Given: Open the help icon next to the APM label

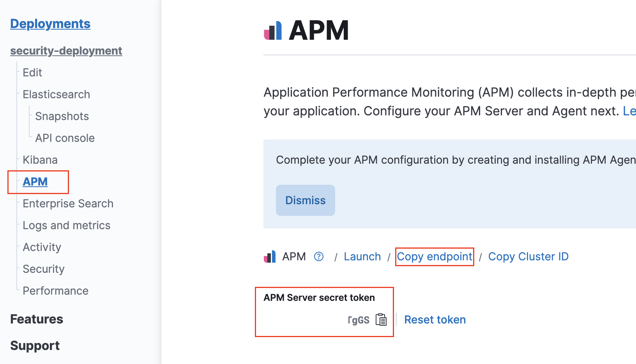Looking at the screenshot, I should [319, 256].
